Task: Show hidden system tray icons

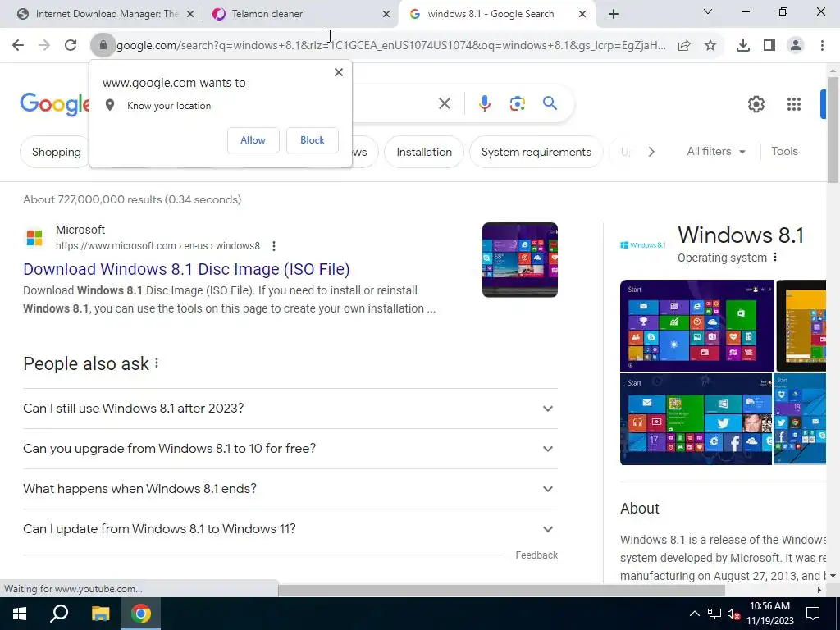Action: pos(694,614)
